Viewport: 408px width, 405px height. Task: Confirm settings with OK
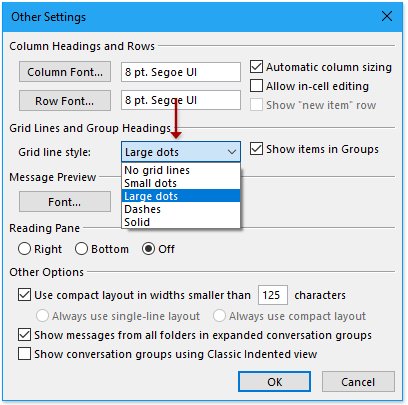(x=274, y=382)
